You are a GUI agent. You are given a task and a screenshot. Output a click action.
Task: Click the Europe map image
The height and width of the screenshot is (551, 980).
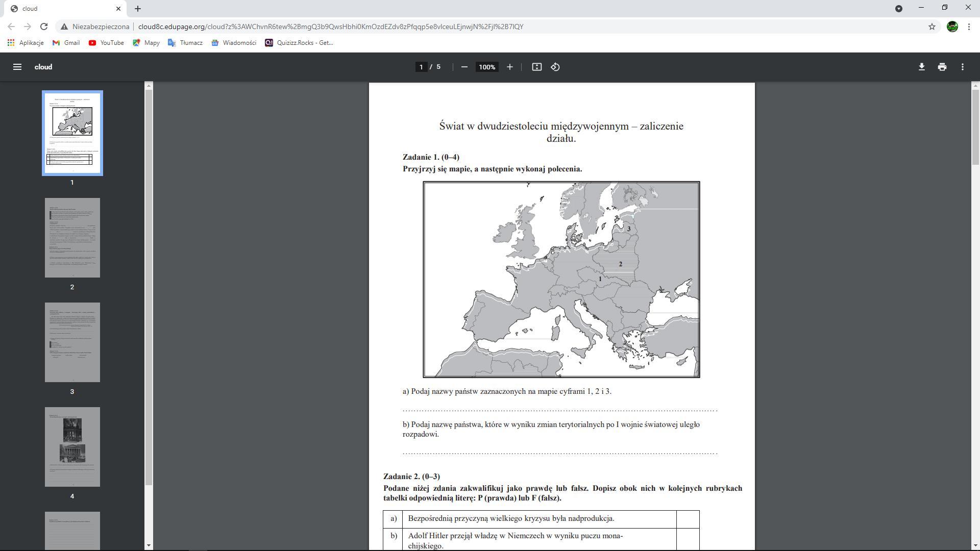(561, 280)
